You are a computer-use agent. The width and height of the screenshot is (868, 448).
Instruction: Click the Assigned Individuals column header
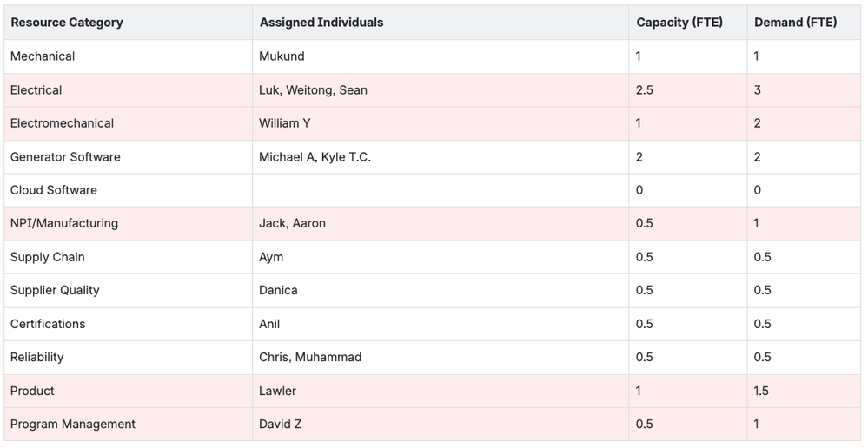pos(321,23)
